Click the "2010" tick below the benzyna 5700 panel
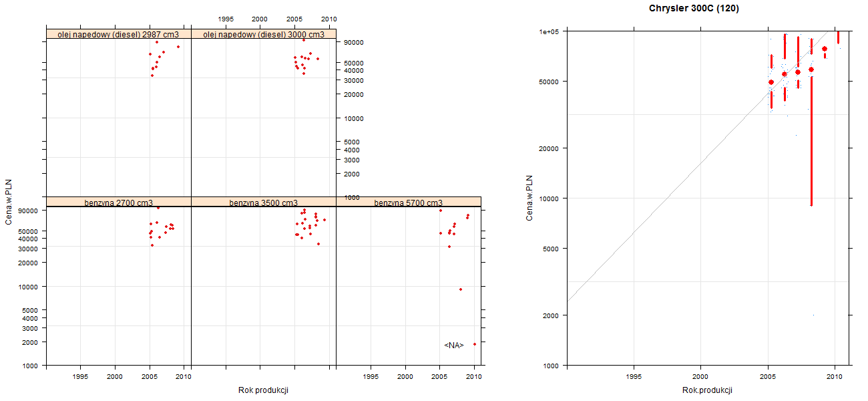Screen dimensions: 868x401 click(x=474, y=377)
